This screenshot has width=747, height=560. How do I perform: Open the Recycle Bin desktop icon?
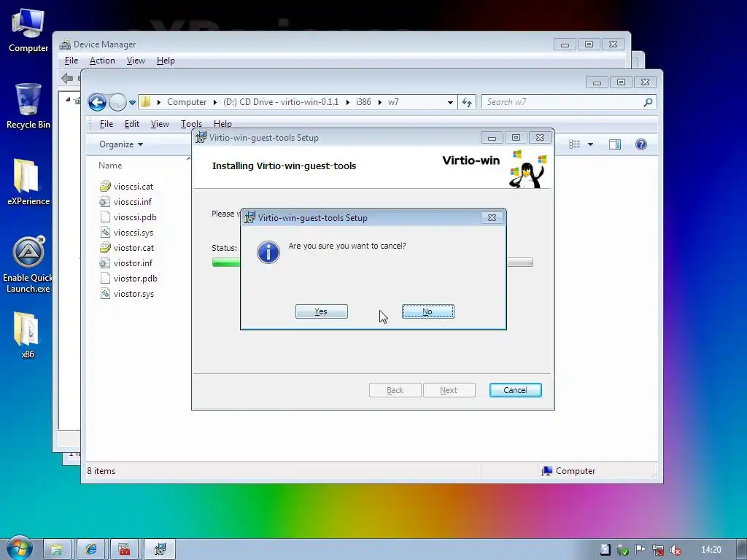coord(28,106)
